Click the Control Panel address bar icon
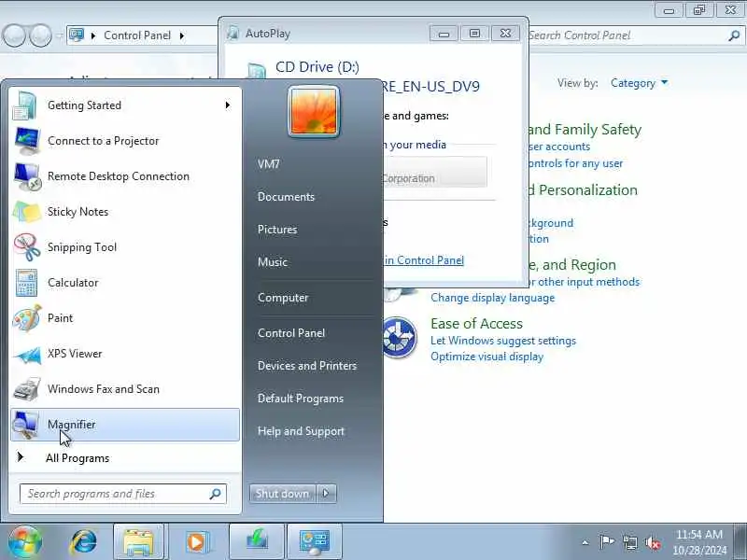This screenshot has height=560, width=747. [x=77, y=35]
